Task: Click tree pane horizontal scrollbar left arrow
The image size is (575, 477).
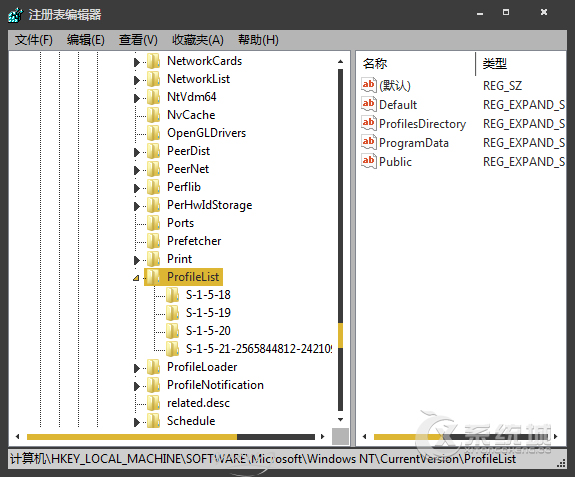Action: 17,436
